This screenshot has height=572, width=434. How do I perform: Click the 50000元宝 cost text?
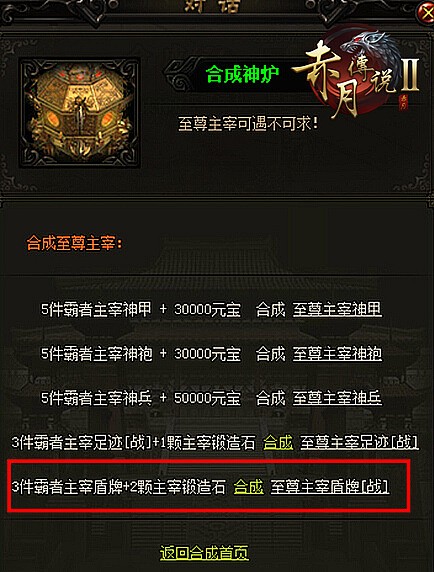click(207, 398)
